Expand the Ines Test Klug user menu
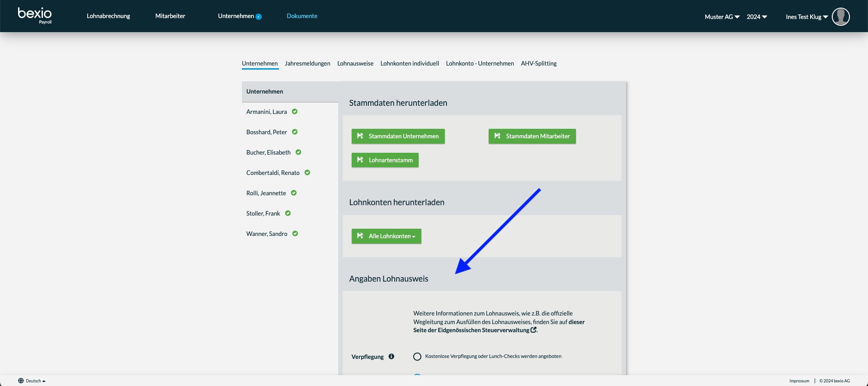 pos(807,17)
